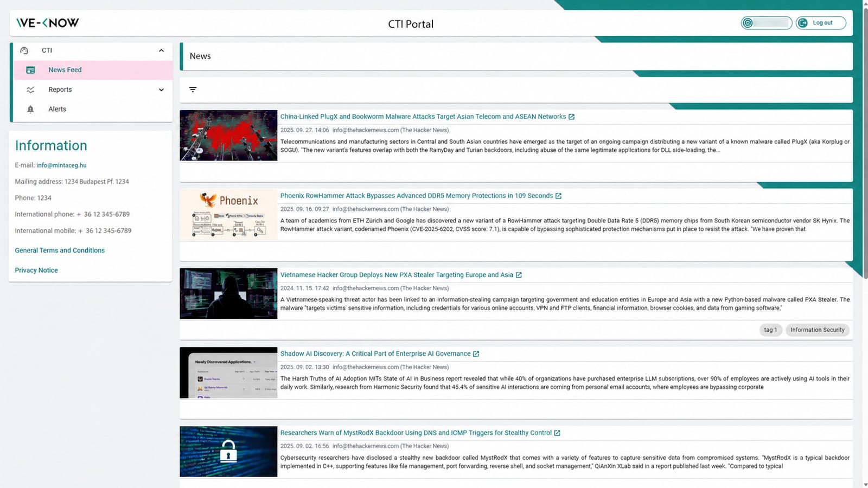The width and height of the screenshot is (868, 488).
Task: Open China-Linked PlugX and Bookworm article title
Action: tap(423, 117)
